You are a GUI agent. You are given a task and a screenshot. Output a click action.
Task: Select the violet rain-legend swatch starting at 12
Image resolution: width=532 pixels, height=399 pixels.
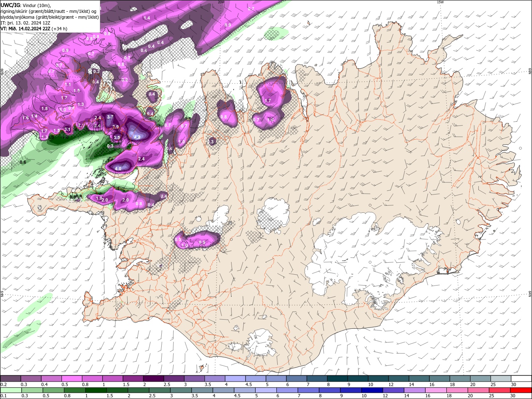click(393, 390)
